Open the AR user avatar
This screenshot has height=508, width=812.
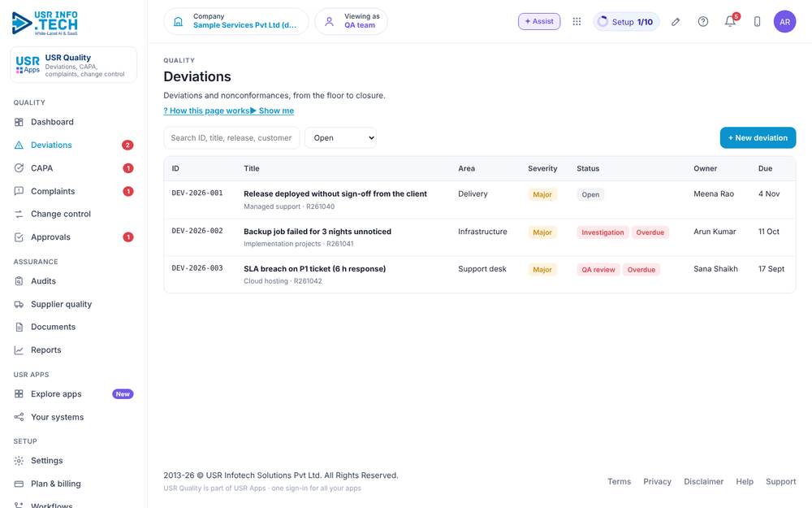click(x=784, y=22)
